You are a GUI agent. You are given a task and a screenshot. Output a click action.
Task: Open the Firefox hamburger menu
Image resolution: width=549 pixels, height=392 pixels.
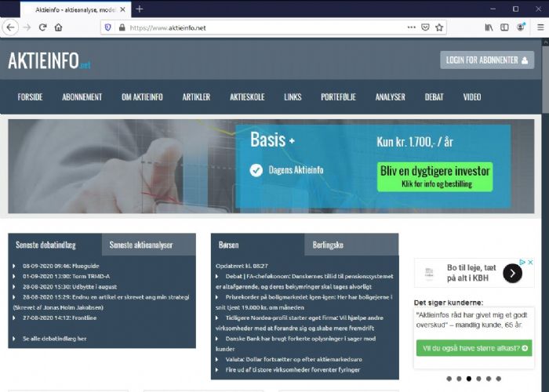click(x=540, y=27)
